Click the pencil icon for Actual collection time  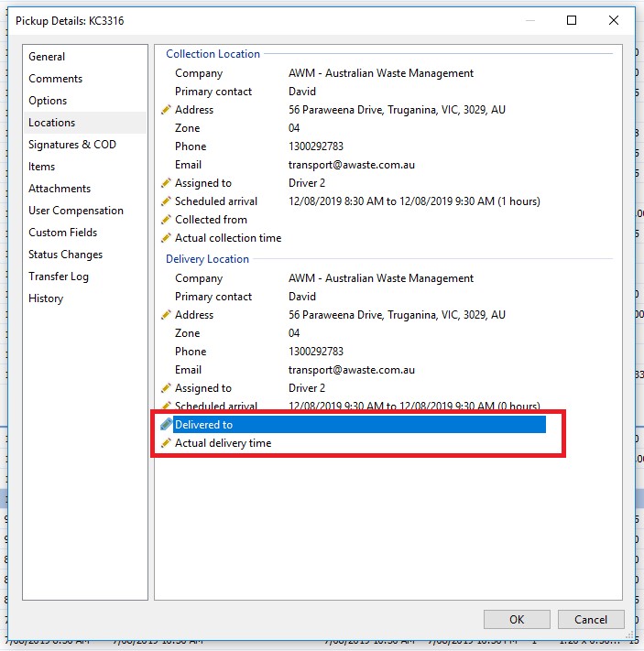coord(166,238)
